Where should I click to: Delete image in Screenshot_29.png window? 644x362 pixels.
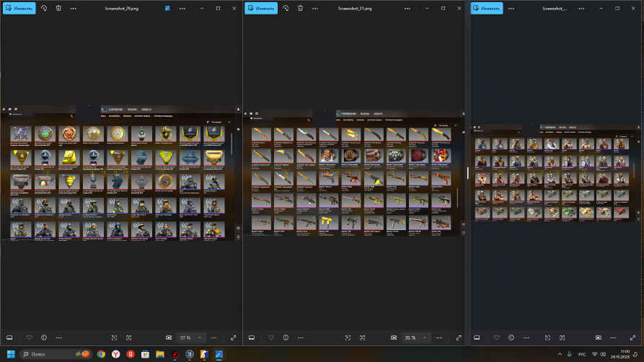click(x=58, y=8)
